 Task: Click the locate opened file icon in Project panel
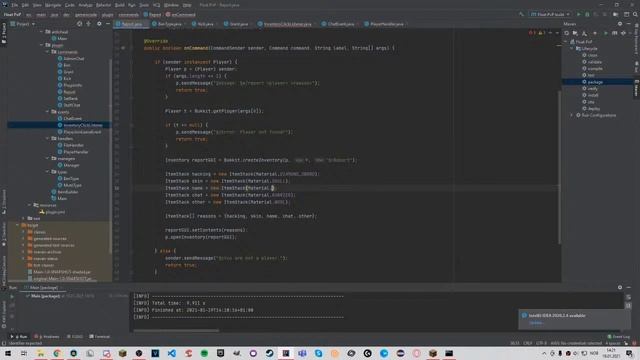(x=80, y=24)
